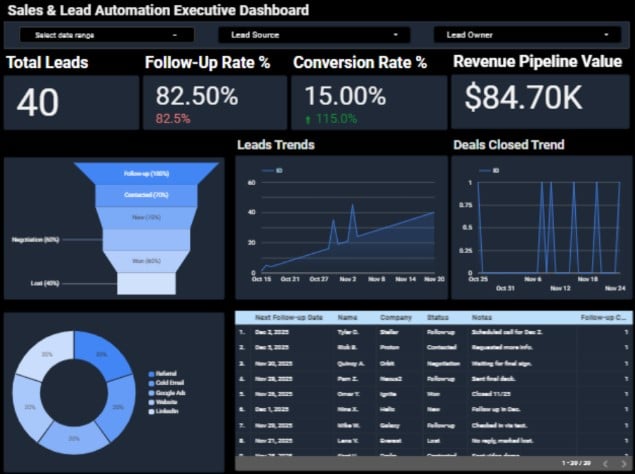
Task: Sort by Next Follow-up Date column header
Action: click(289, 317)
